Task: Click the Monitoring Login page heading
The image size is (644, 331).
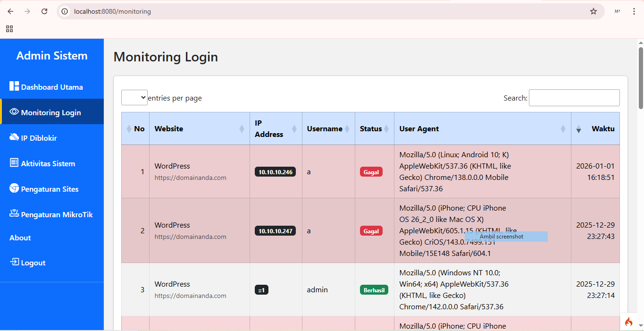Action: coord(166,57)
